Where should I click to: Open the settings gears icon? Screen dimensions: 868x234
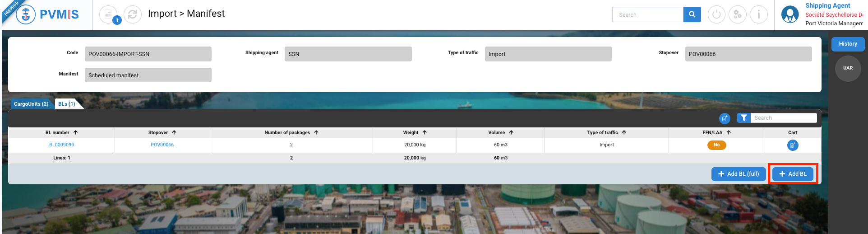click(738, 15)
